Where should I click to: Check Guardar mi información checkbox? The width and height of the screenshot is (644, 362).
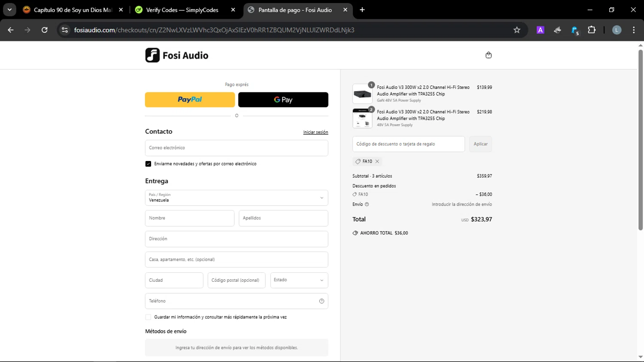(148, 317)
